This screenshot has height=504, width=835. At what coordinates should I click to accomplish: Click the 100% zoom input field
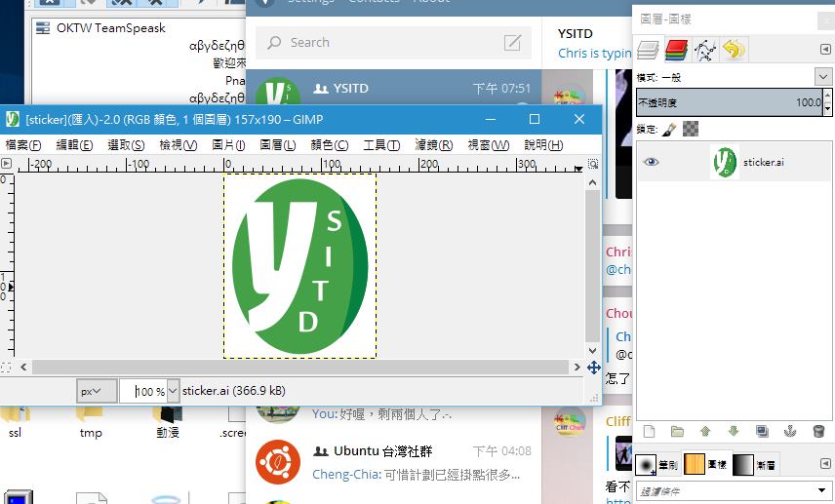coord(143,391)
